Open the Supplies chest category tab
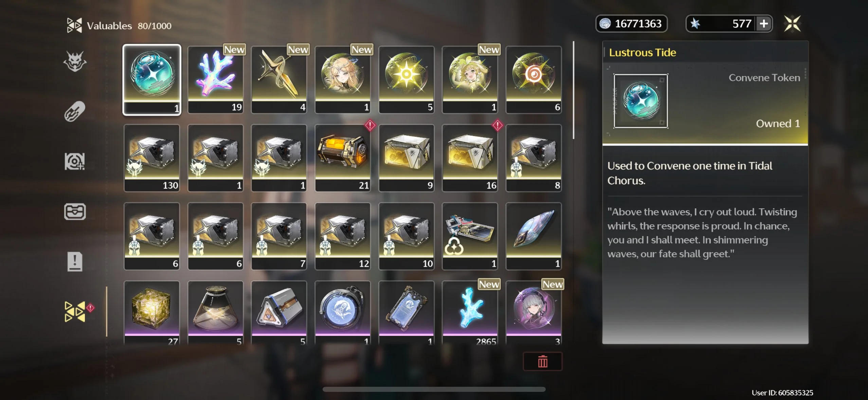 pos(75,212)
